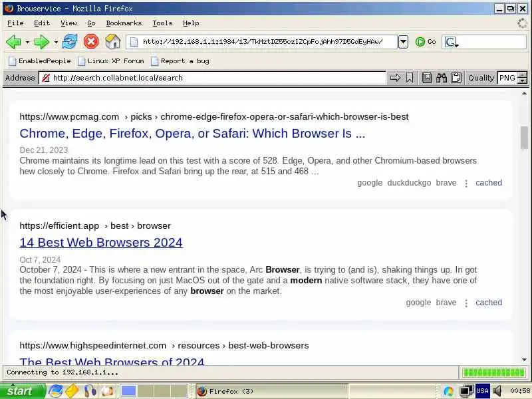The width and height of the screenshot is (532, 399).
Task: Click the scrollbar up arrow
Action: point(524,93)
